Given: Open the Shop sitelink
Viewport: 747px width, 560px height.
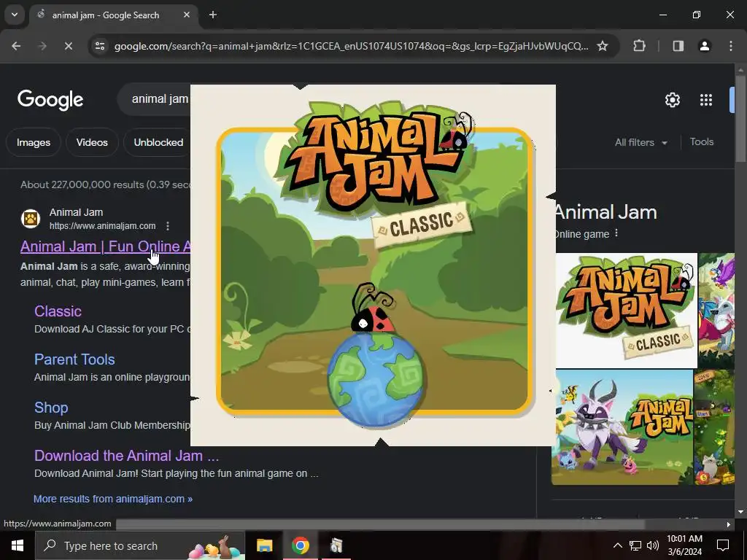Looking at the screenshot, I should click(x=51, y=407).
